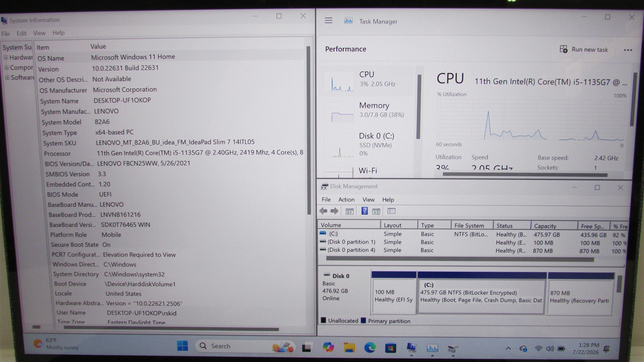The image size is (644, 362).
Task: Click System Information horizontal scrollbar
Action: coord(171,329)
